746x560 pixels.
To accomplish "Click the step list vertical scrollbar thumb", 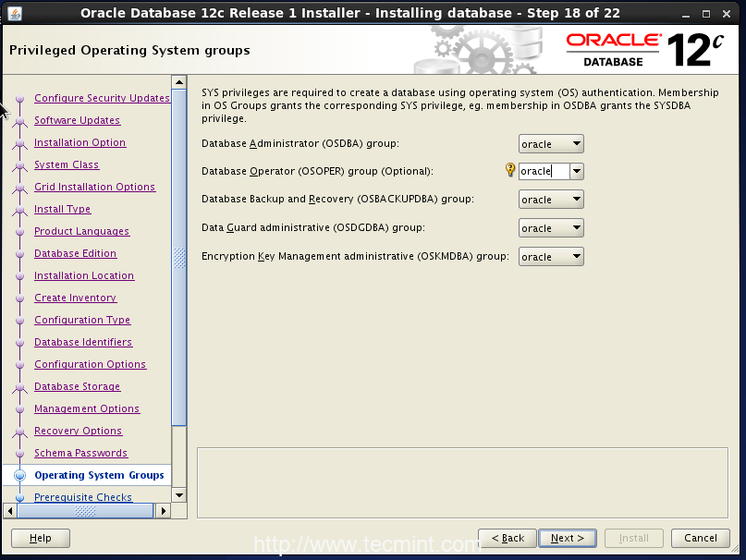I will tap(179, 258).
